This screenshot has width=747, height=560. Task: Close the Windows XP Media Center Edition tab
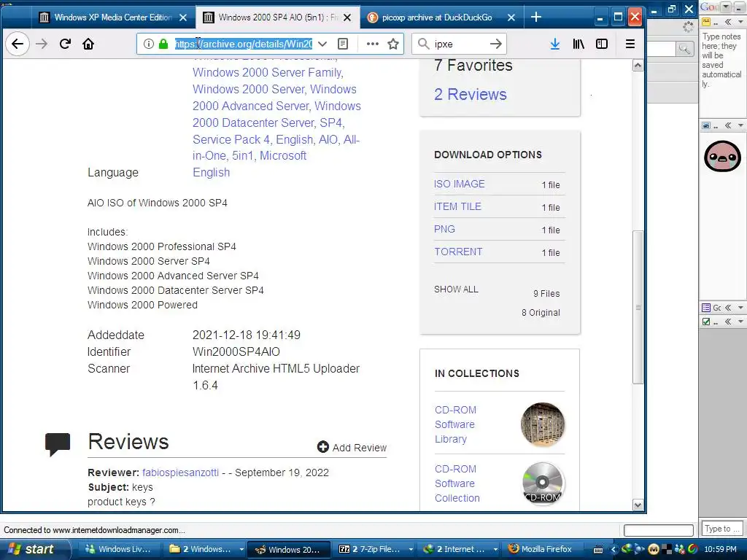[x=183, y=17]
